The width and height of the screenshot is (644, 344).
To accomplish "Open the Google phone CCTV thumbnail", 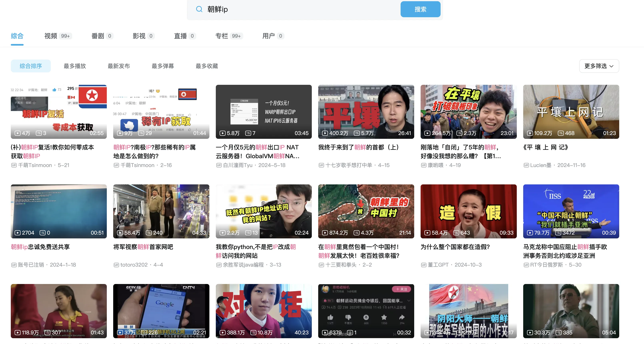I will [x=161, y=311].
